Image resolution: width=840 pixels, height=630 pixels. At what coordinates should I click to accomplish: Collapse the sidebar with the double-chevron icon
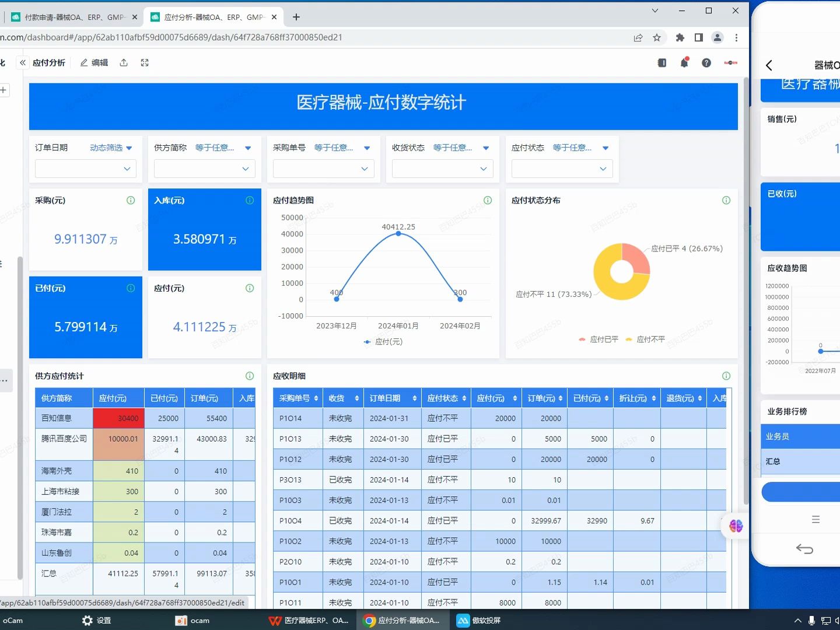23,63
